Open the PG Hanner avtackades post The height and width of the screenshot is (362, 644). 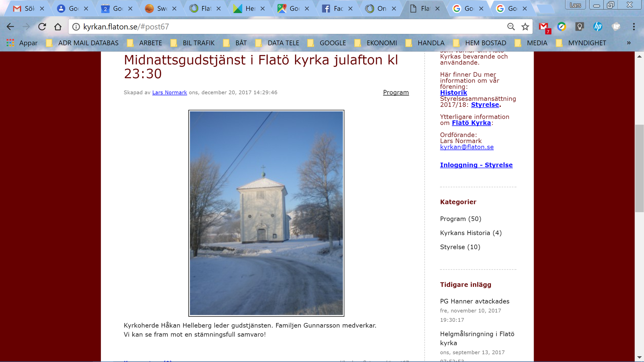click(475, 301)
